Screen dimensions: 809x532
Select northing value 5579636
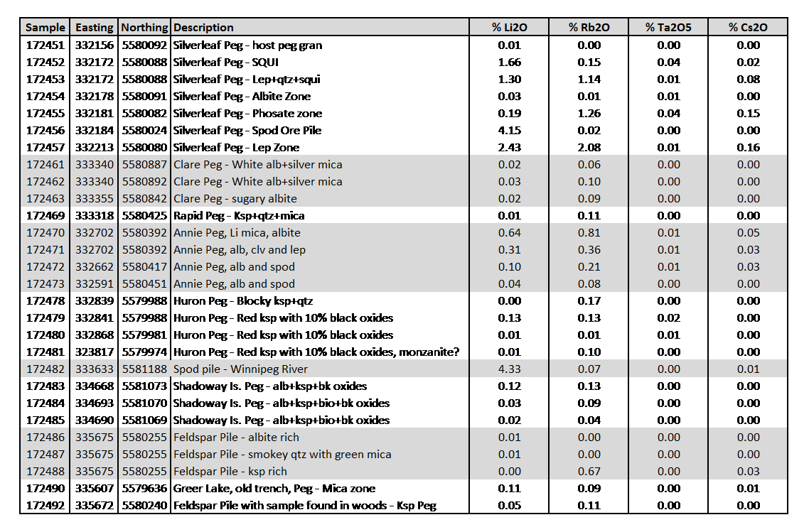144,488
